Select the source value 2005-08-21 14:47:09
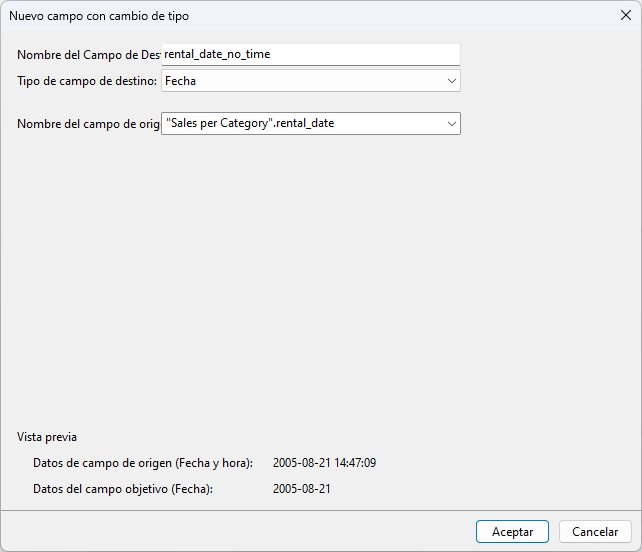Screen dimensions: 642x552 (324, 463)
